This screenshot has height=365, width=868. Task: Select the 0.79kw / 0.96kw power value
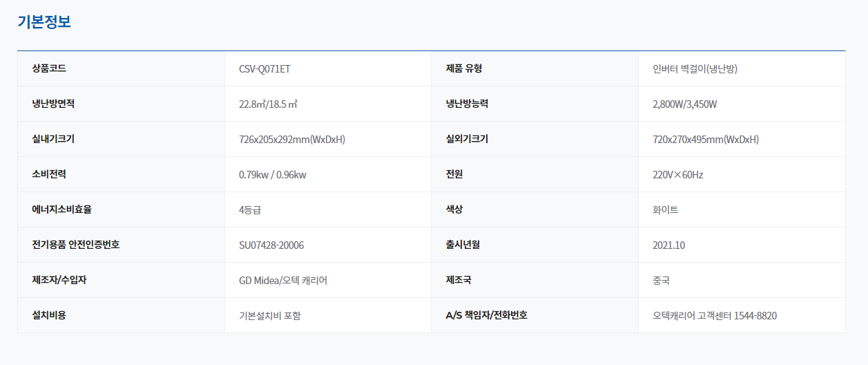click(x=272, y=175)
